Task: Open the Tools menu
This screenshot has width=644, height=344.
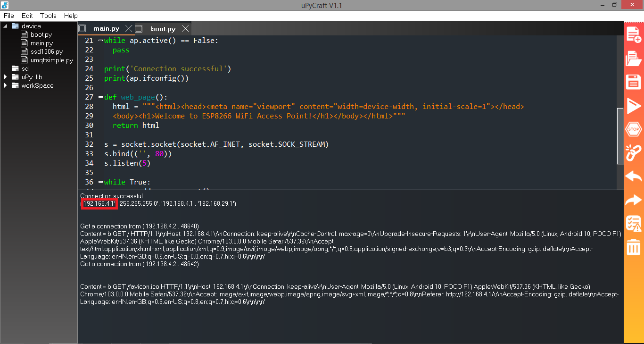Action: [x=48, y=16]
